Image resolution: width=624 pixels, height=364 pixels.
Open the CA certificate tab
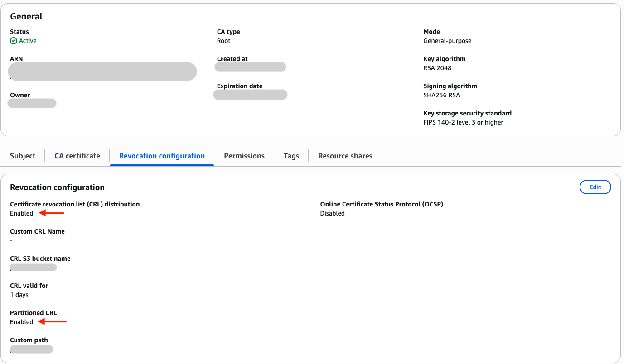pyautogui.click(x=77, y=156)
